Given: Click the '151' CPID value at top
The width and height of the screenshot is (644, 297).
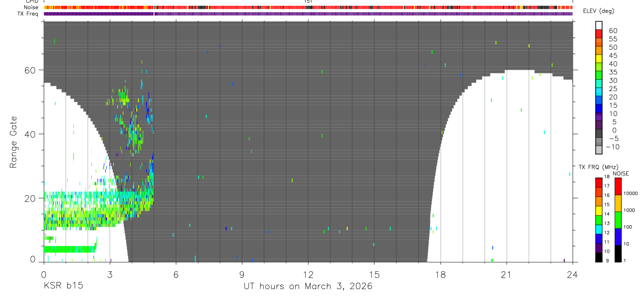Looking at the screenshot, I should [308, 2].
